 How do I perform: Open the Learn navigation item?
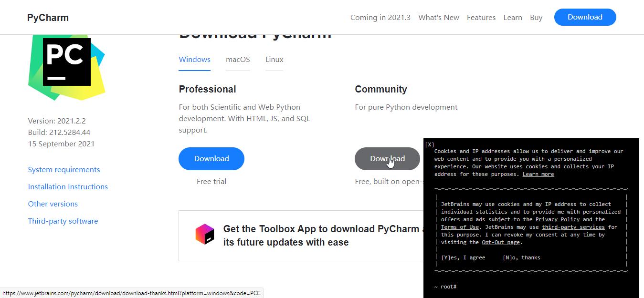click(512, 17)
